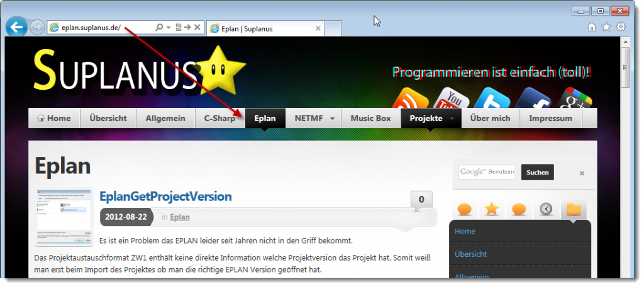644x287 pixels.
Task: Close the Eplan | Suplanus browser tab
Action: [318, 28]
